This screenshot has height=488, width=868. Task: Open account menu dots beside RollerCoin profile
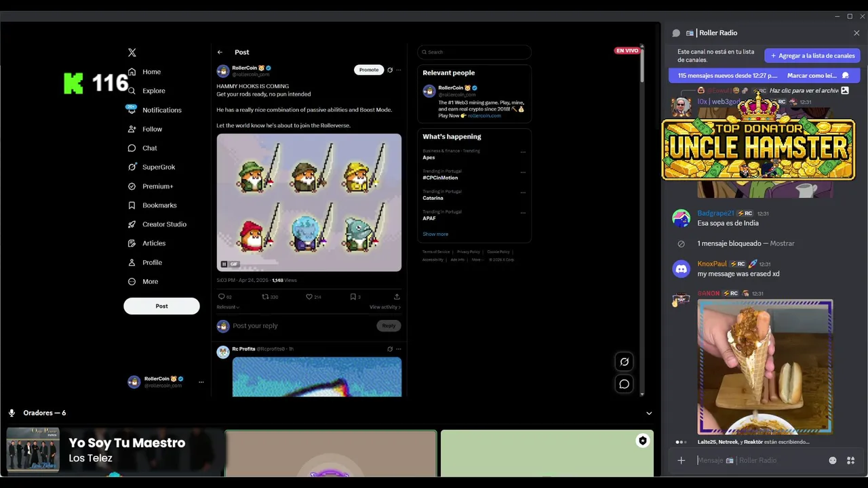coord(201,382)
